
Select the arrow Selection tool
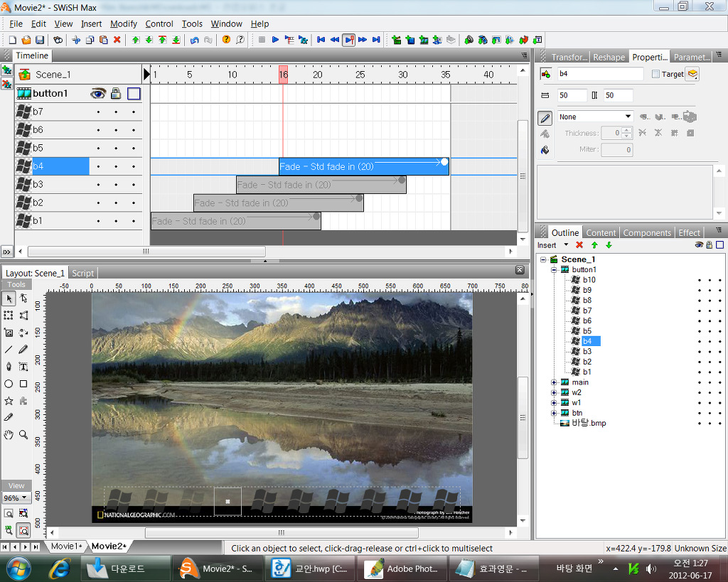9,298
